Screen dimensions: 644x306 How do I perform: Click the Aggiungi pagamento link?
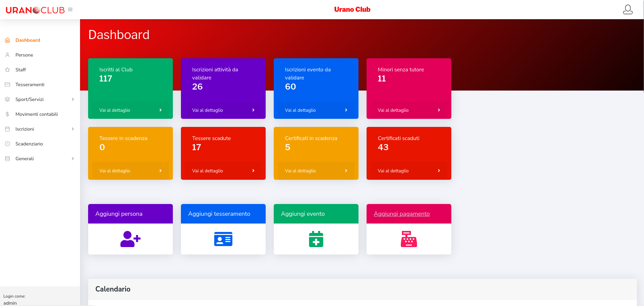402,214
